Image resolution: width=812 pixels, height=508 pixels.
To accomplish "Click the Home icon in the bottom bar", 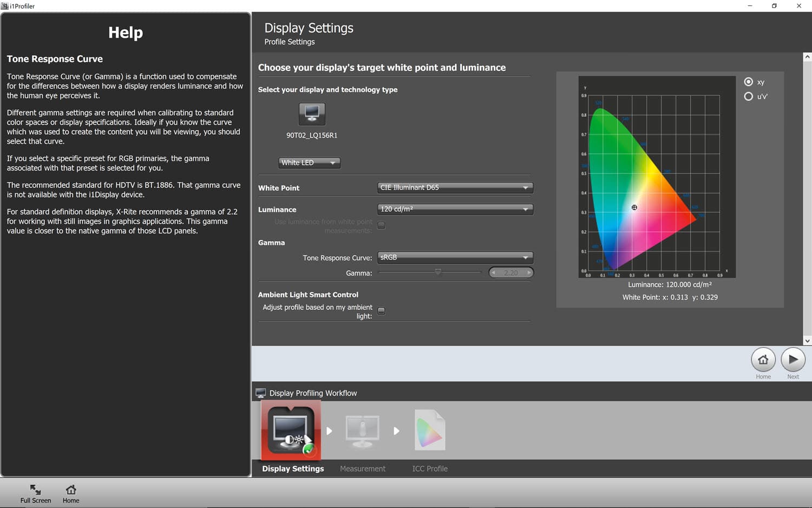I will point(71,490).
